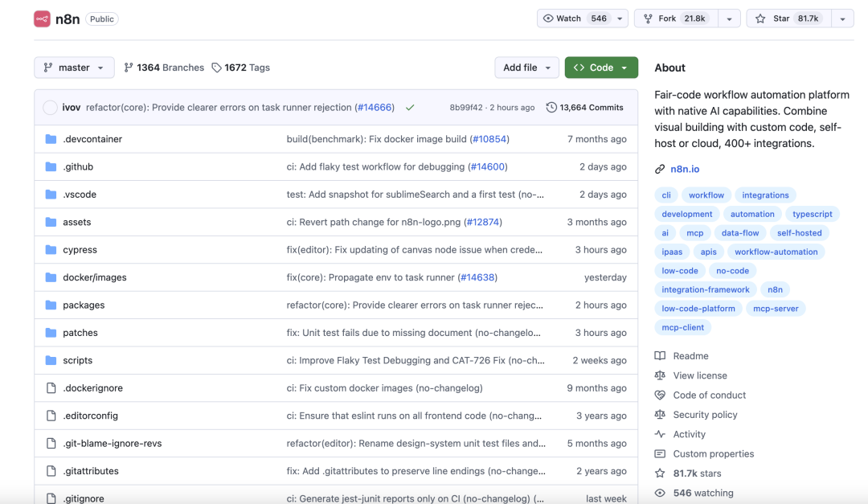The height and width of the screenshot is (504, 868).
Task: Open the master branch selector dropdown
Action: 74,68
